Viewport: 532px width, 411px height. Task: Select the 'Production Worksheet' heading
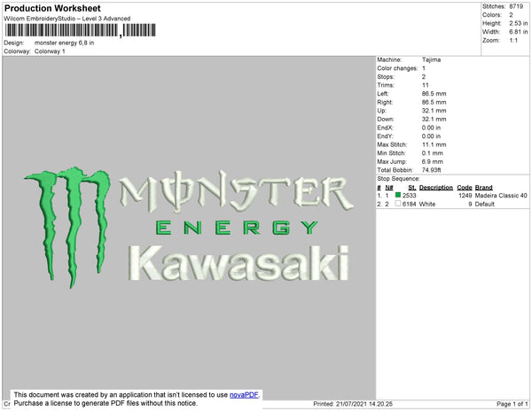click(52, 8)
